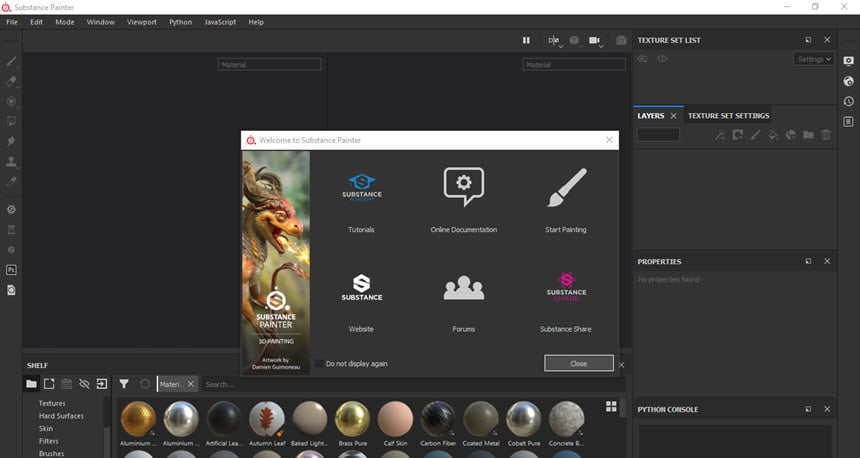
Task: Select the Paint brush tool
Action: tap(11, 61)
